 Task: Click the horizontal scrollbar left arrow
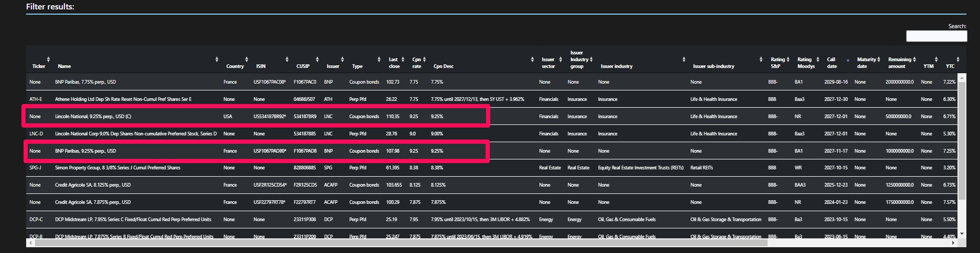point(30,243)
